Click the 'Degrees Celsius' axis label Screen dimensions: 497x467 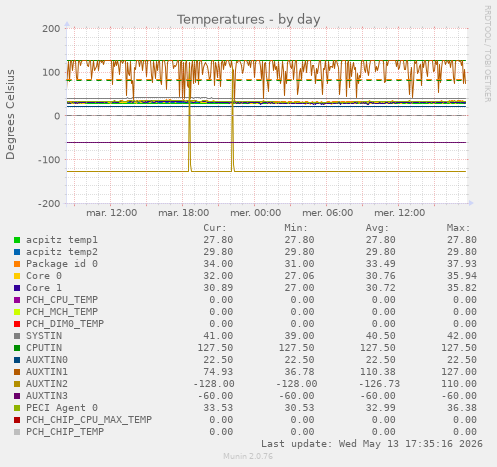[10, 115]
